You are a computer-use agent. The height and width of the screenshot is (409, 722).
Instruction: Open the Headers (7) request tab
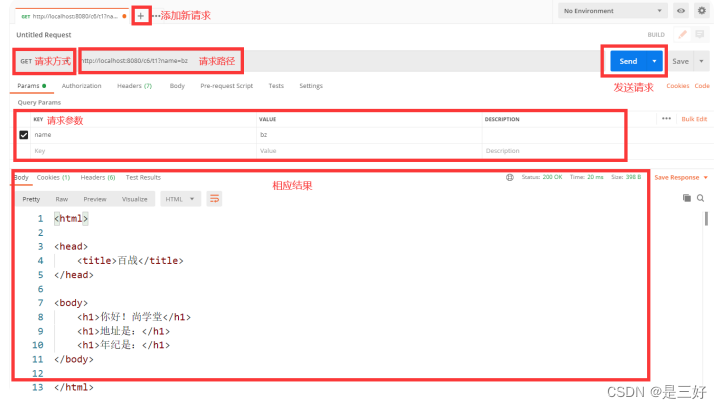[x=134, y=86]
